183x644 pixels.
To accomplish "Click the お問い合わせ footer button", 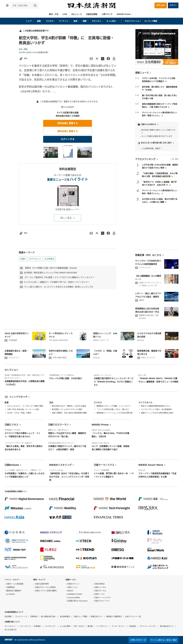I will 138,640.
